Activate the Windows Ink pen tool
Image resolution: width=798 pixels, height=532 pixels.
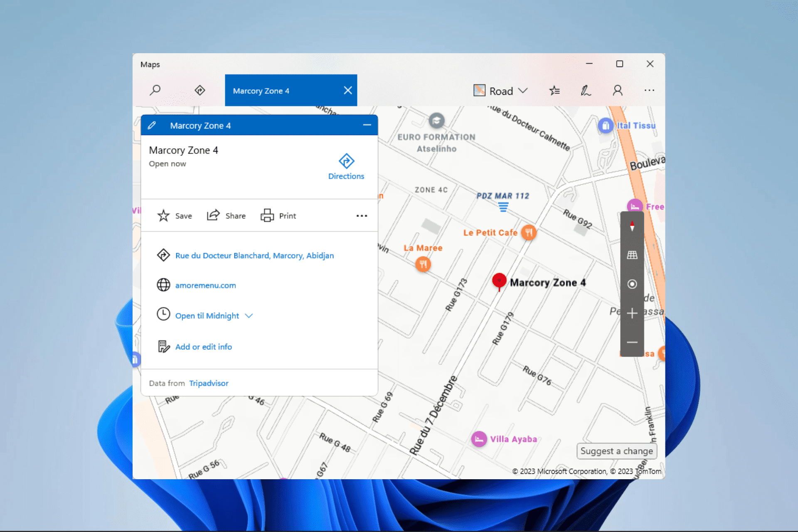point(586,91)
